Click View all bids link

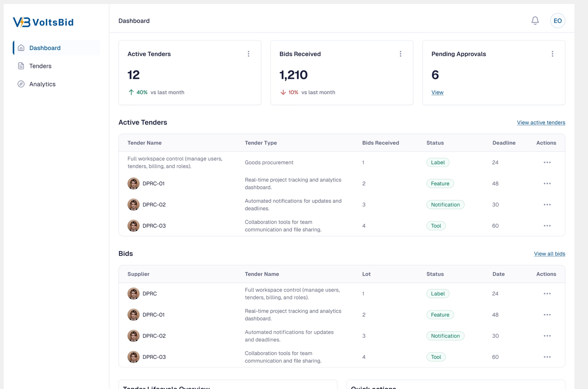pyautogui.click(x=549, y=254)
